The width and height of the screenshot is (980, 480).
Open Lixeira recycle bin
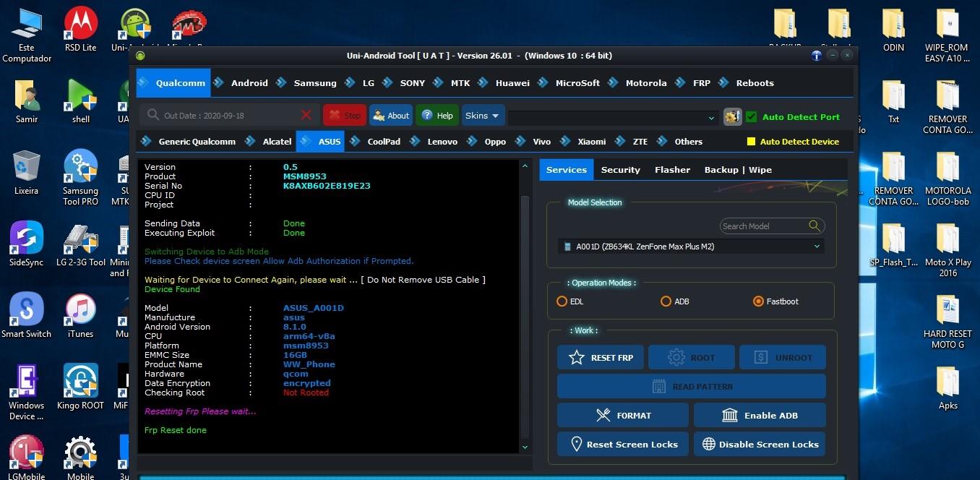tap(27, 173)
